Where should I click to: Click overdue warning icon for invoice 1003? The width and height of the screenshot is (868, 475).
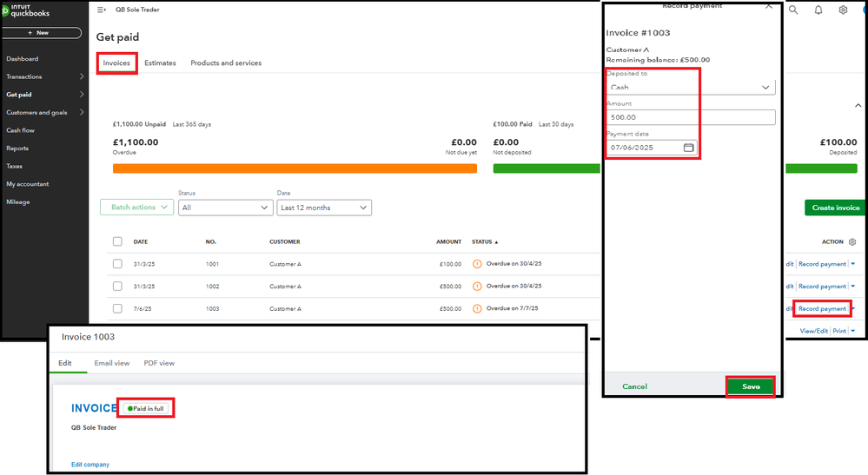click(477, 308)
